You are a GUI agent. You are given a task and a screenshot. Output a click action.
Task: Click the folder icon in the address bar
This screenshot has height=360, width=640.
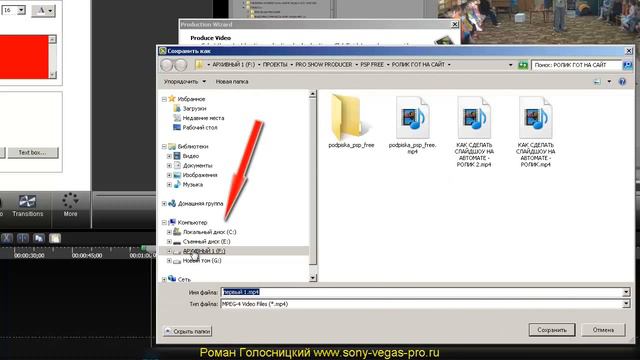[199, 64]
